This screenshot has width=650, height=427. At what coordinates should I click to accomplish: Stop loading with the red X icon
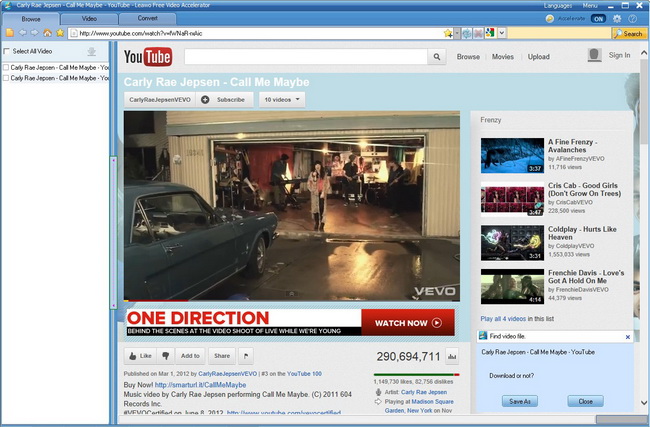(x=478, y=33)
